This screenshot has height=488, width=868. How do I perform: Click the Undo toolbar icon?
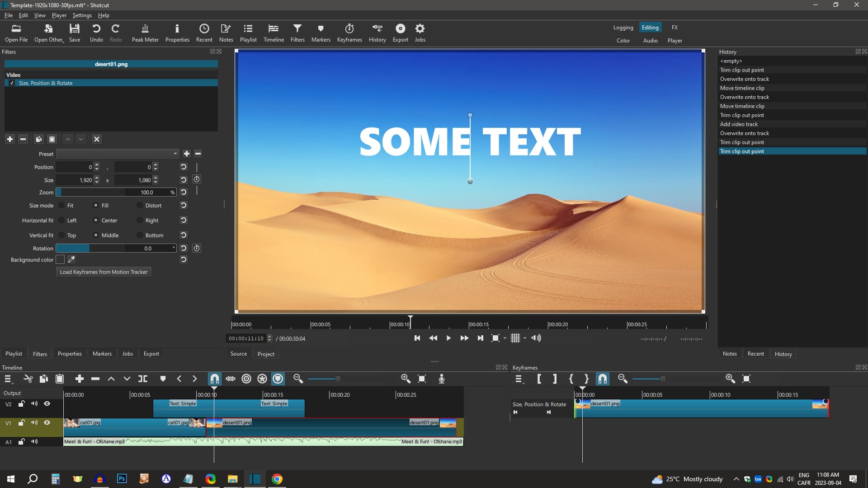click(96, 33)
